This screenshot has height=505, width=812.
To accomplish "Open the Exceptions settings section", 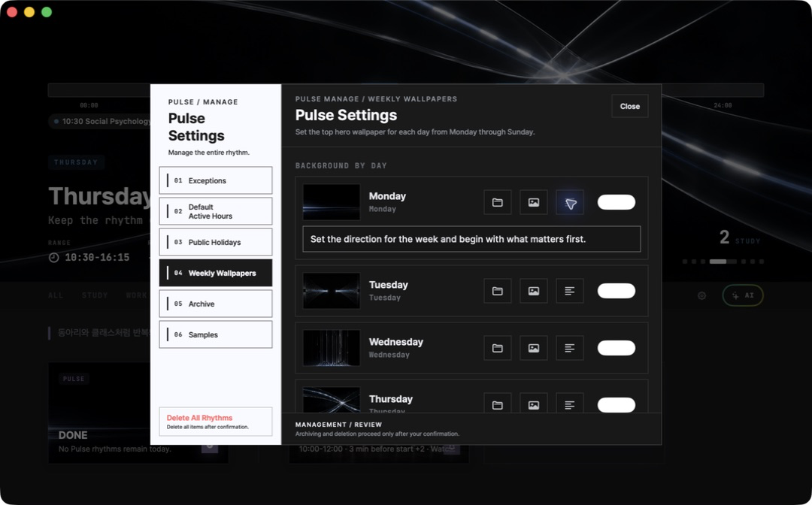I will point(216,180).
